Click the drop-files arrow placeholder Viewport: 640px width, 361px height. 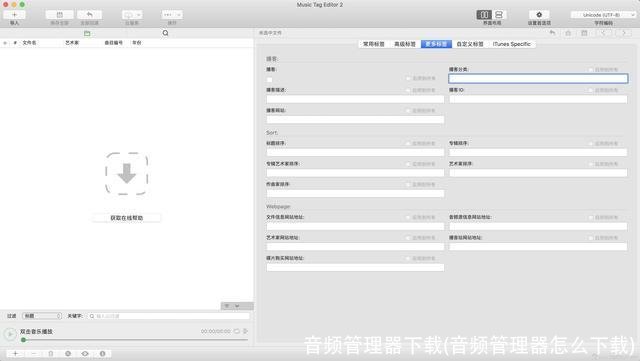(127, 174)
